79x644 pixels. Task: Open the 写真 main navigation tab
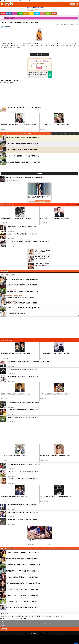click(48, 13)
